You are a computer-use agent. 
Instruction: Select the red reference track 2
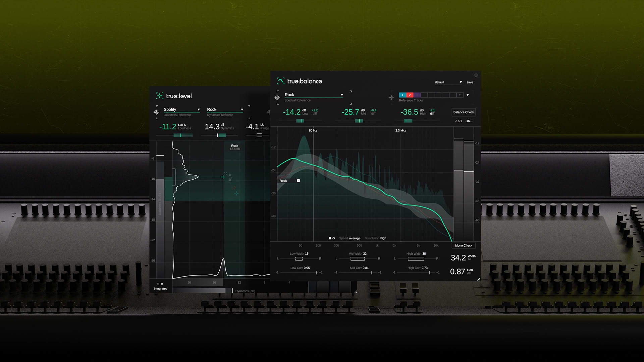click(410, 95)
